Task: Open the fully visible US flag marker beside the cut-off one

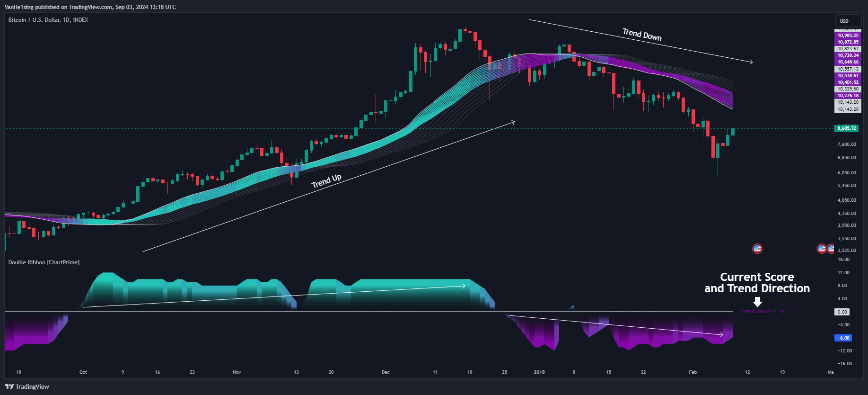Action: coord(822,249)
